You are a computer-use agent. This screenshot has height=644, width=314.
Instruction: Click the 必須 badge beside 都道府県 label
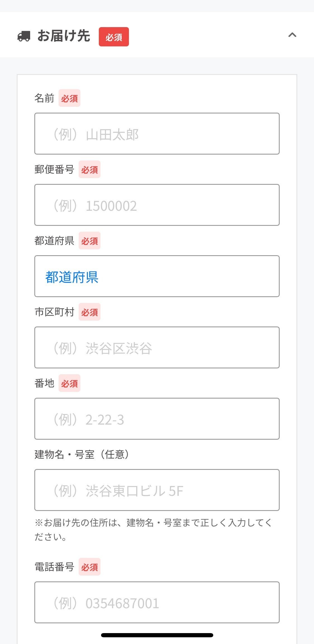[89, 241]
